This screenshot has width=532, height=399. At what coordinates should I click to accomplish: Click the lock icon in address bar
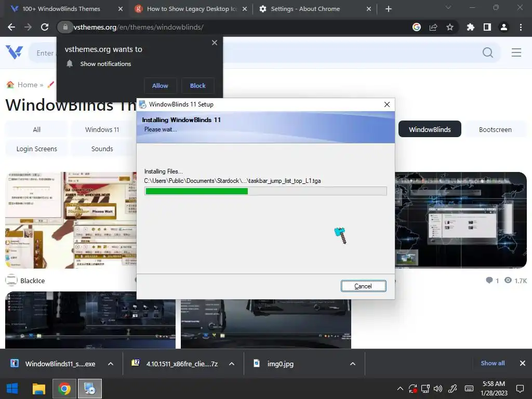pos(65,27)
